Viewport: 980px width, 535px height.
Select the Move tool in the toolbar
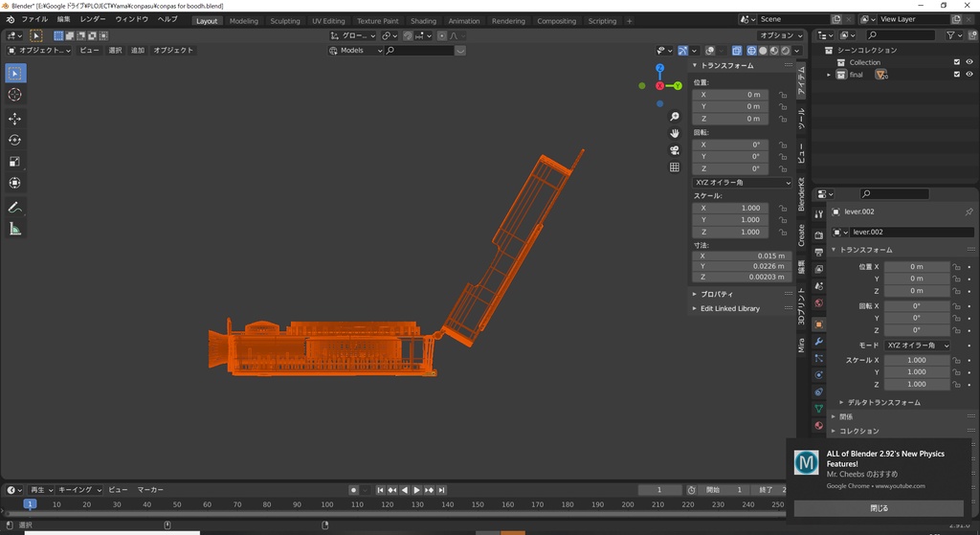tap(15, 119)
